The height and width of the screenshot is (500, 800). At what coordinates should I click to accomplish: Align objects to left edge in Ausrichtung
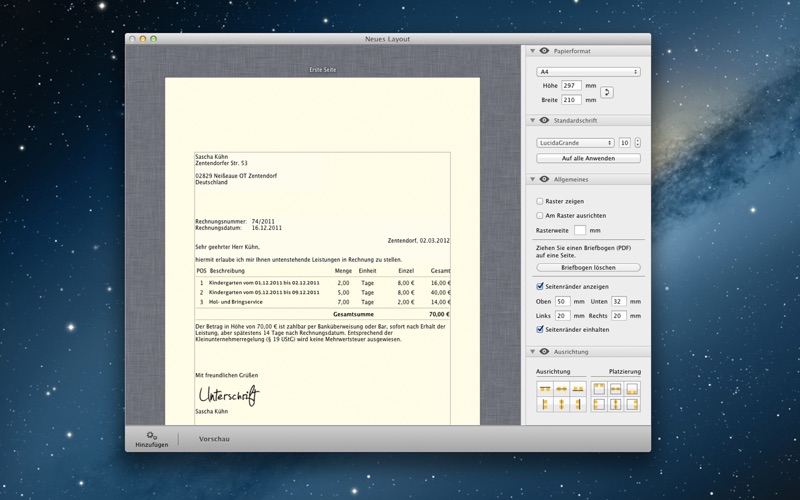(545, 405)
